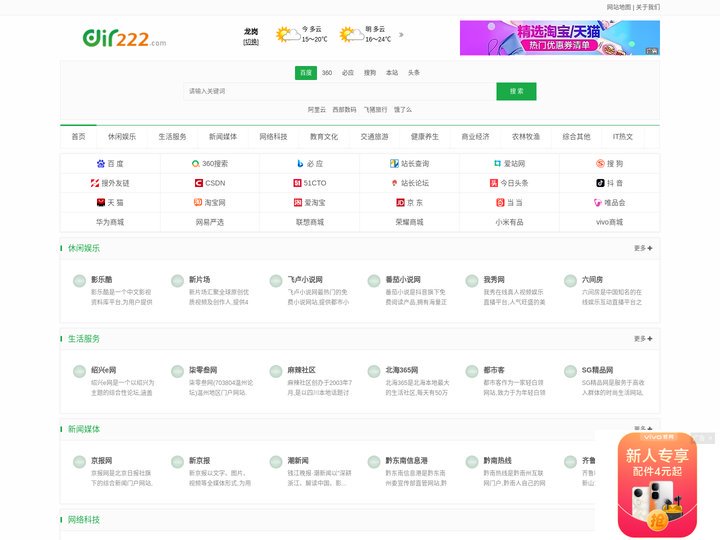Open the 生活服务 navigation item
The height and width of the screenshot is (540, 720).
[172, 136]
